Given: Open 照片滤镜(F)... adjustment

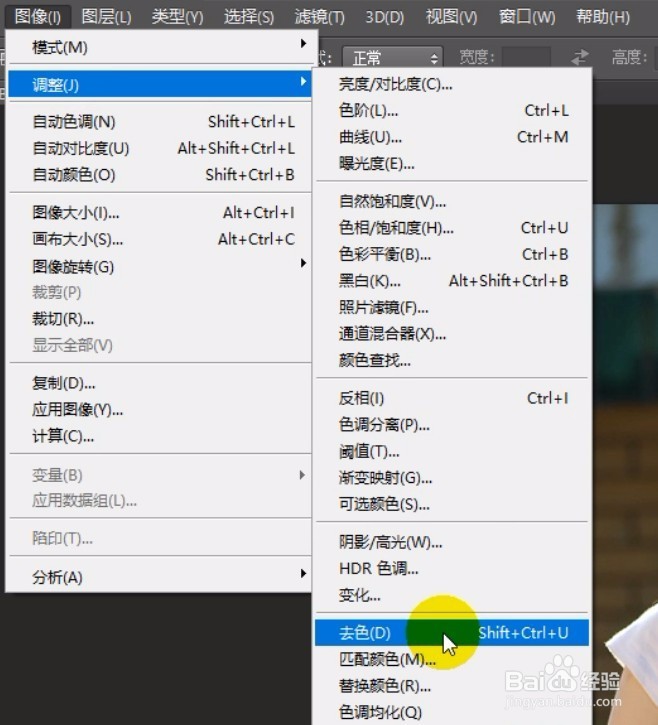Looking at the screenshot, I should (452, 307).
